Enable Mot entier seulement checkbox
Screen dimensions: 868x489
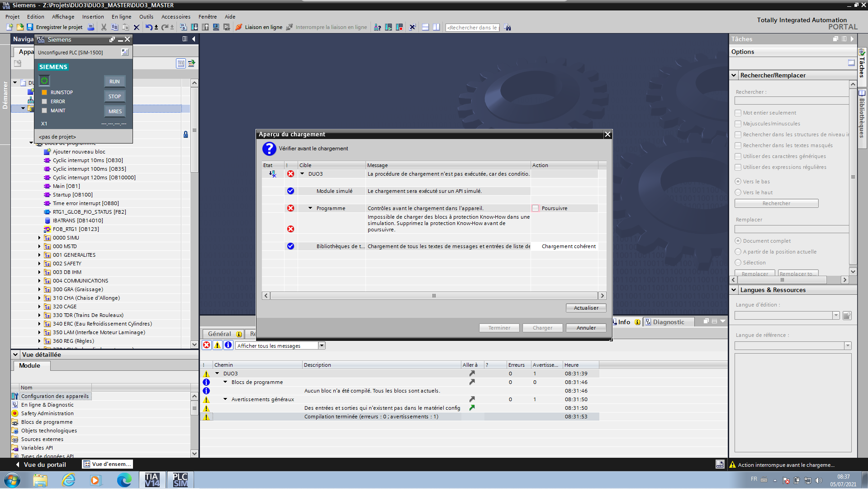[x=738, y=113]
